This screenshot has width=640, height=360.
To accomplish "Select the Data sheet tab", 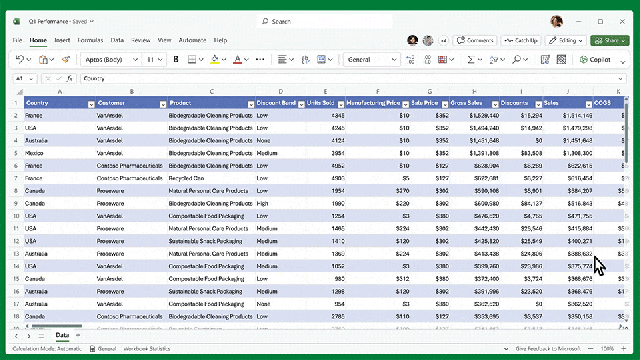I will 62,335.
